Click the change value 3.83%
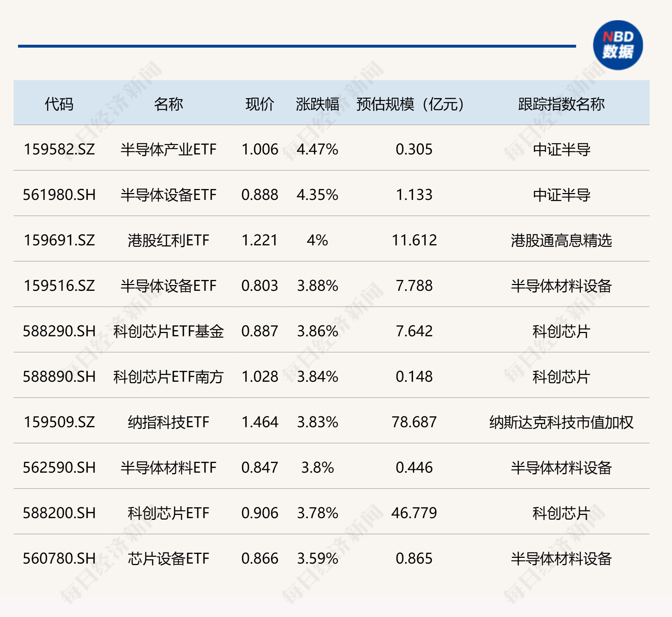 (318, 422)
